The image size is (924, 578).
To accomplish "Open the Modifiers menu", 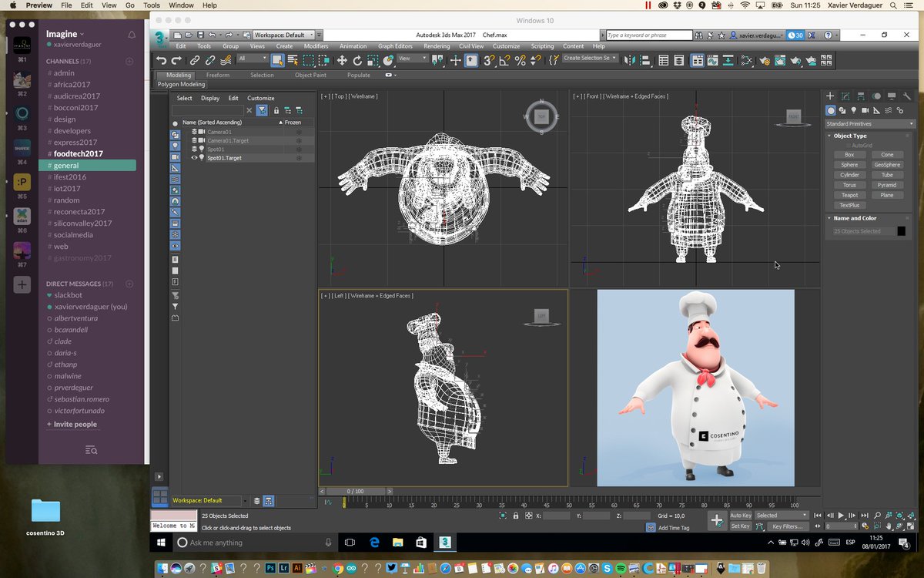I will point(316,46).
